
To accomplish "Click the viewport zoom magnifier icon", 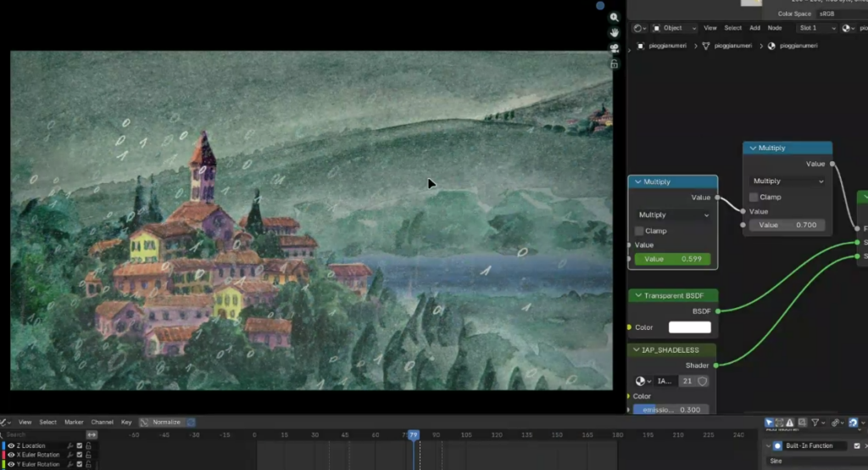I will (615, 17).
